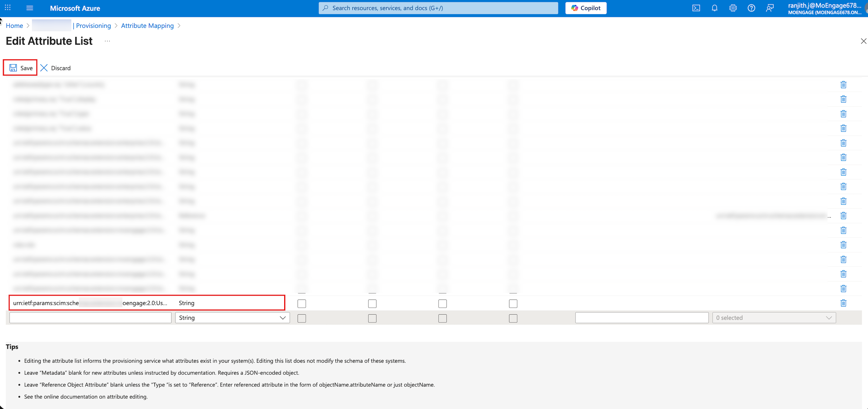
Task: Open the ellipsis menu next to Edit Attribute List
Action: click(x=107, y=41)
